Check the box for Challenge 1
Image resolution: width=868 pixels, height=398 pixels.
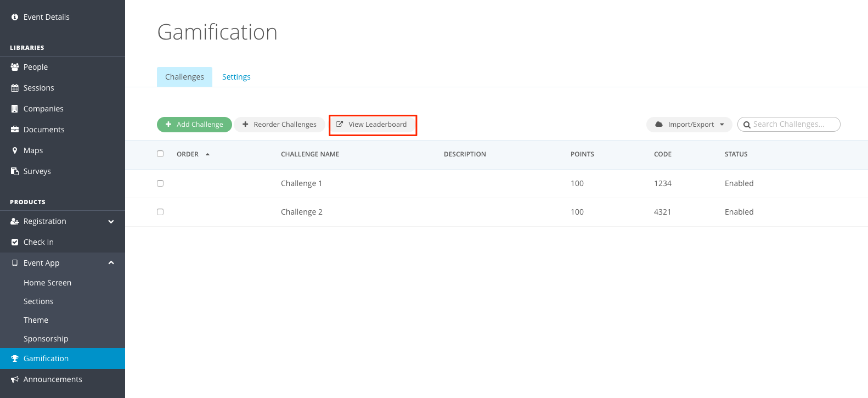coord(160,183)
